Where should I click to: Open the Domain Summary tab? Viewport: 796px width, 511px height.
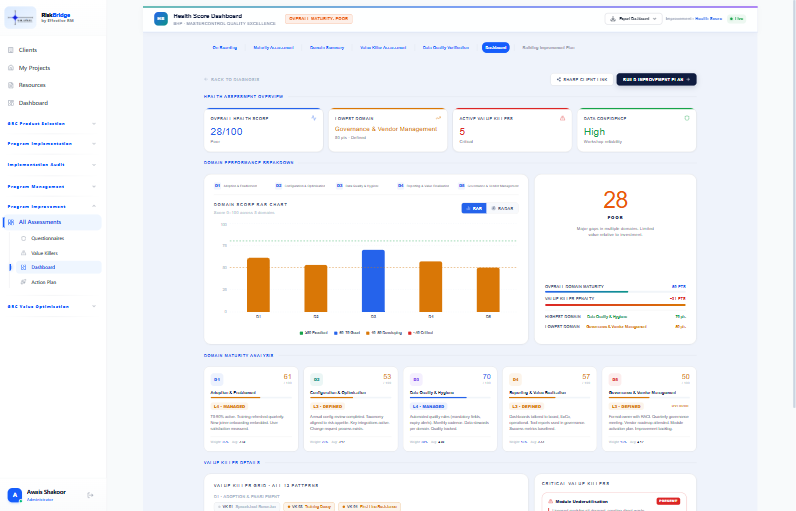[x=327, y=48]
